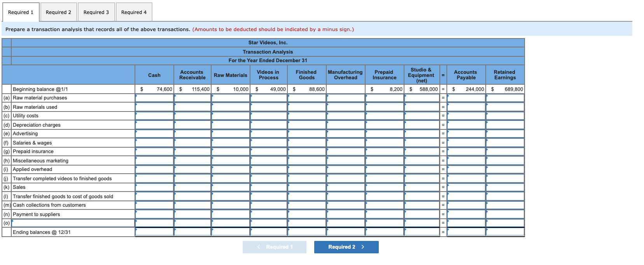644x265 pixels.
Task: Click the Ending balances @ 12/31 label
Action: tap(42, 232)
